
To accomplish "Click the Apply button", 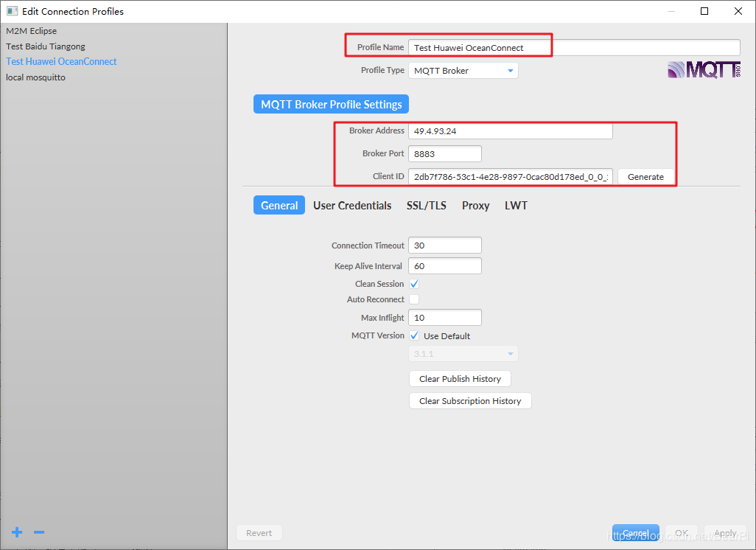I will (x=725, y=533).
